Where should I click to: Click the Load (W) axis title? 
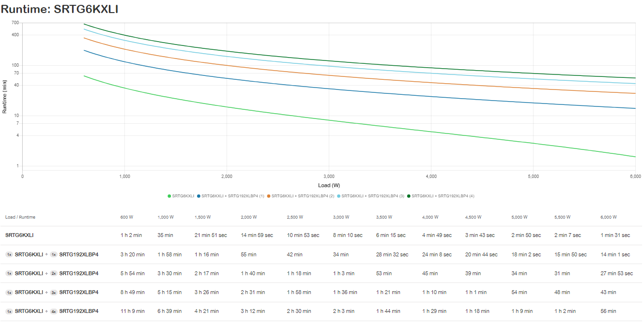point(328,185)
